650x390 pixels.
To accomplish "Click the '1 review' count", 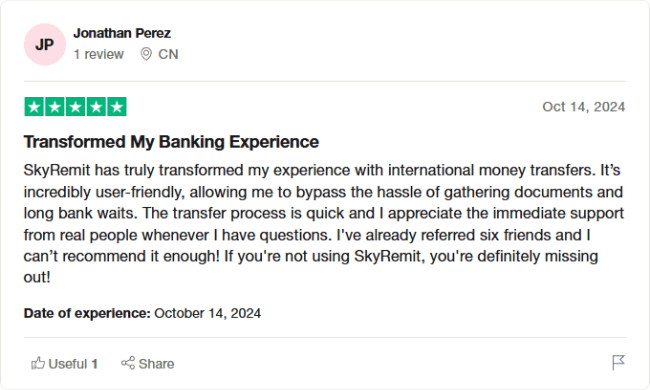I will (x=99, y=54).
